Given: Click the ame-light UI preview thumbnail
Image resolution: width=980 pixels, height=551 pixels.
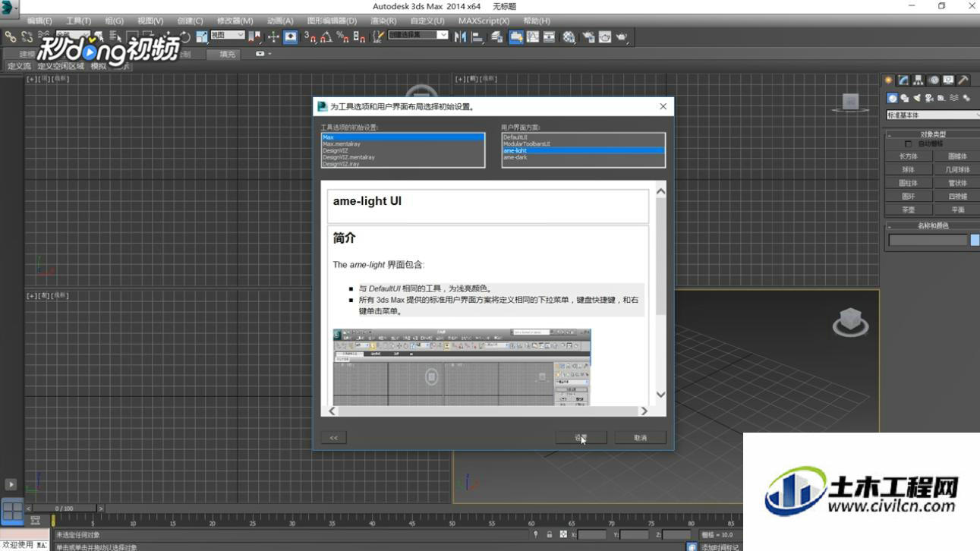Looking at the screenshot, I should pos(462,367).
